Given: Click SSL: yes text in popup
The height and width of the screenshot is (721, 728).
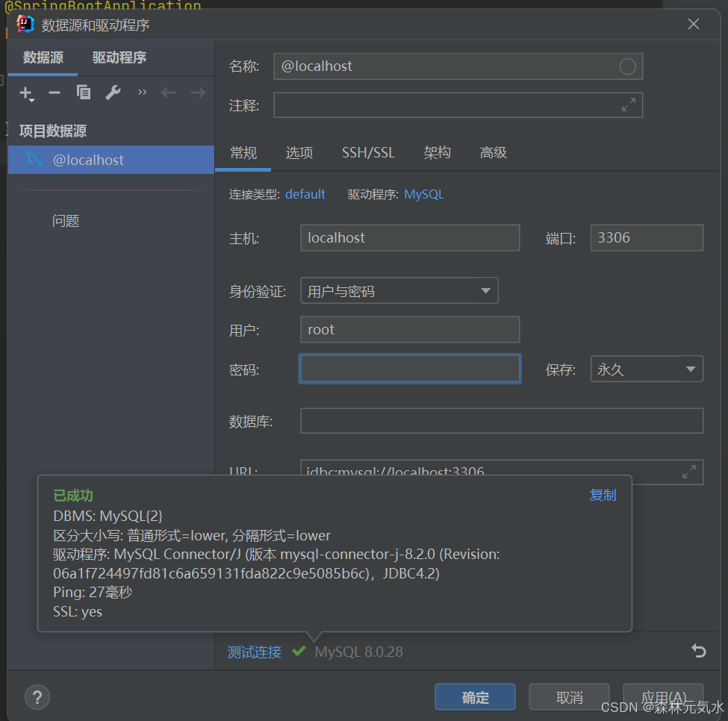Looking at the screenshot, I should 78,612.
